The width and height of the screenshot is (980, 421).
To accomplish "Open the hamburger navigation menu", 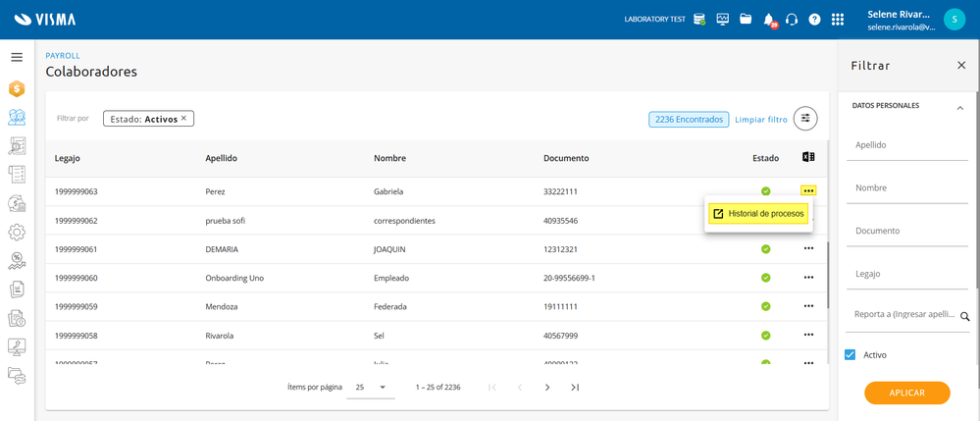I will (17, 58).
